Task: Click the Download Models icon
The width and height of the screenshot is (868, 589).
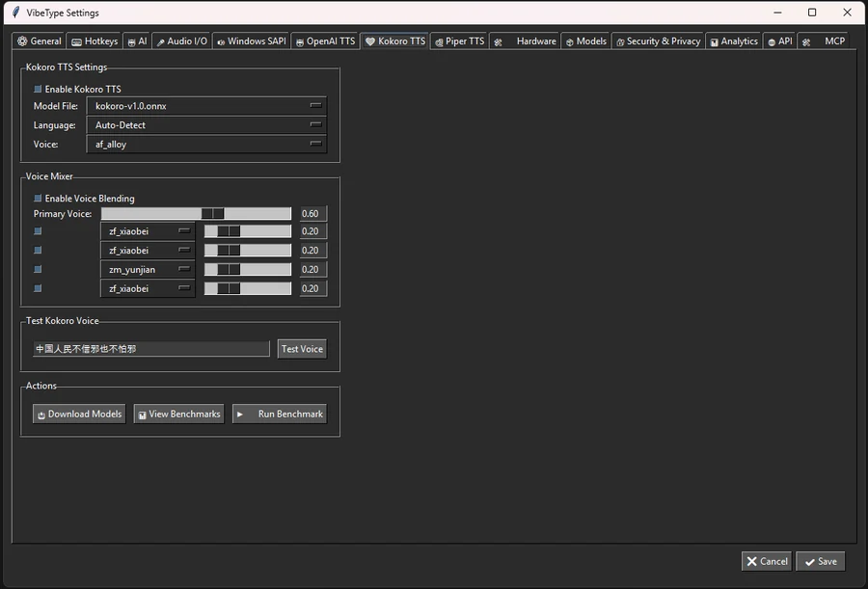Action: pos(41,415)
